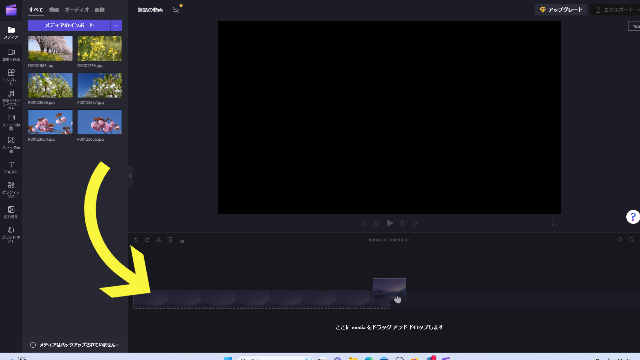640x360 pixels.
Task: Expand the import media dropdown arrow
Action: pos(116,25)
